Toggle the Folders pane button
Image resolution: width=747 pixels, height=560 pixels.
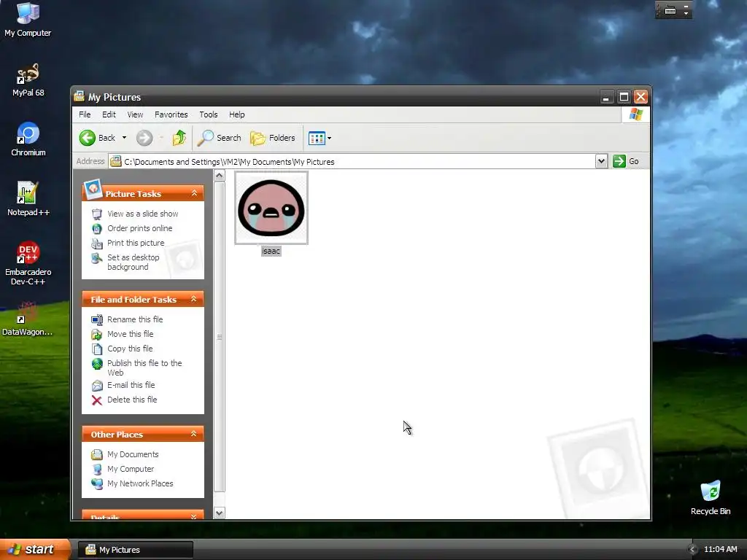[x=273, y=138]
